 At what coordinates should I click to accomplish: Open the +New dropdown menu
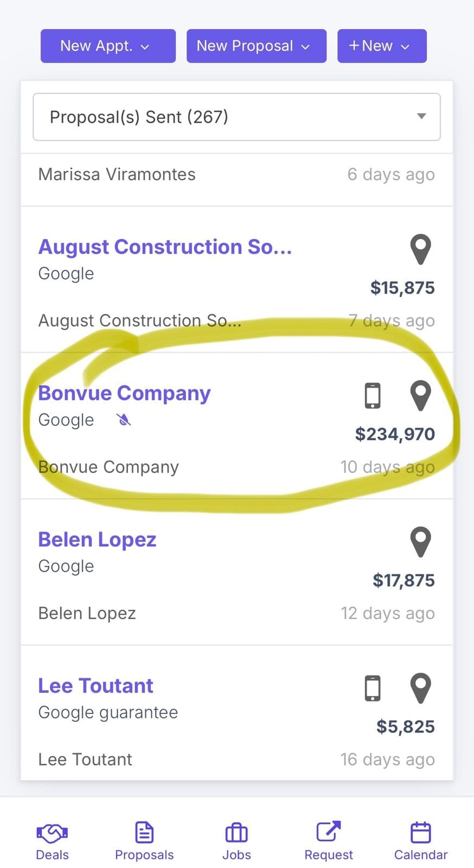pos(382,46)
